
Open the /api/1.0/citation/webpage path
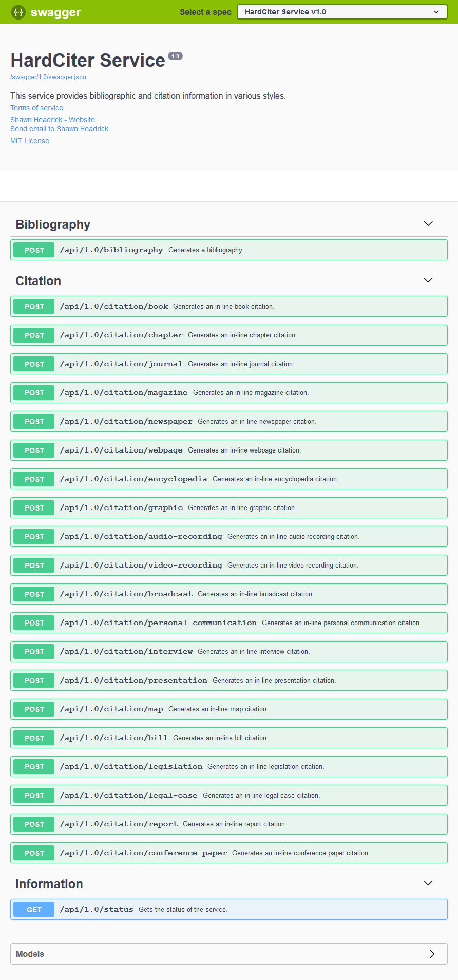[x=121, y=450]
